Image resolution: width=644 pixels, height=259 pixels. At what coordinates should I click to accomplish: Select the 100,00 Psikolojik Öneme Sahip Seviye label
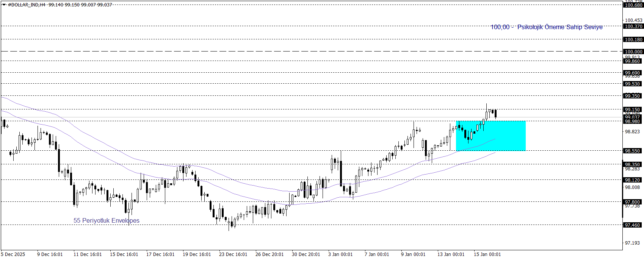pyautogui.click(x=547, y=27)
